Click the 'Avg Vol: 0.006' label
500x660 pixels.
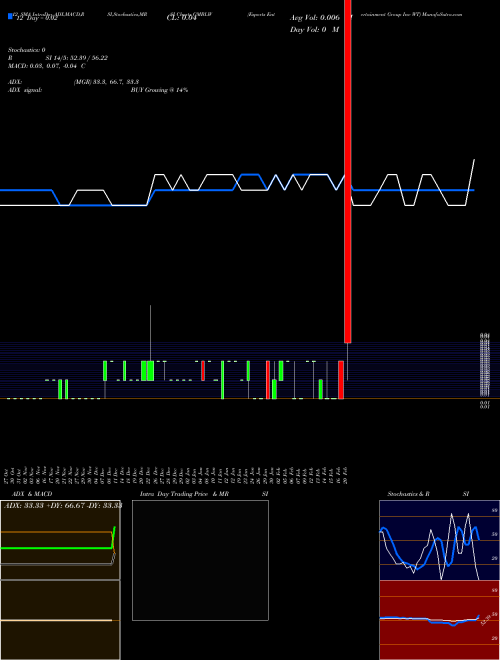pyautogui.click(x=315, y=18)
